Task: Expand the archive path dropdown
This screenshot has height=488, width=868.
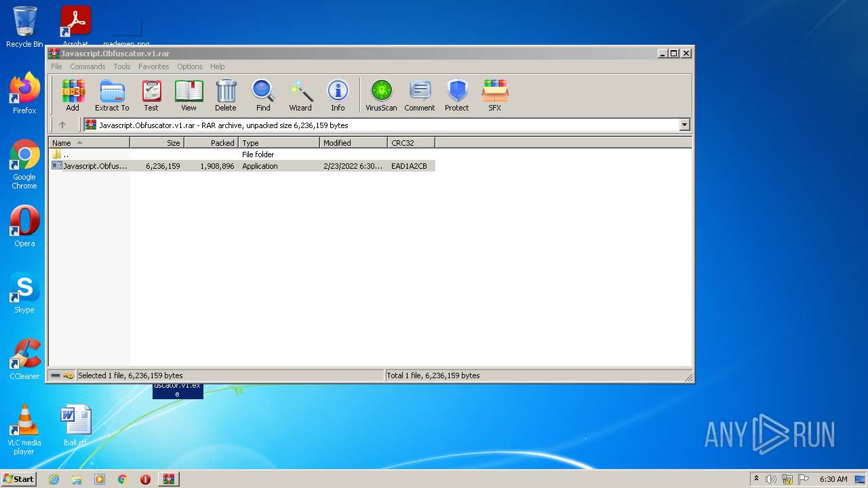Action: coord(684,125)
